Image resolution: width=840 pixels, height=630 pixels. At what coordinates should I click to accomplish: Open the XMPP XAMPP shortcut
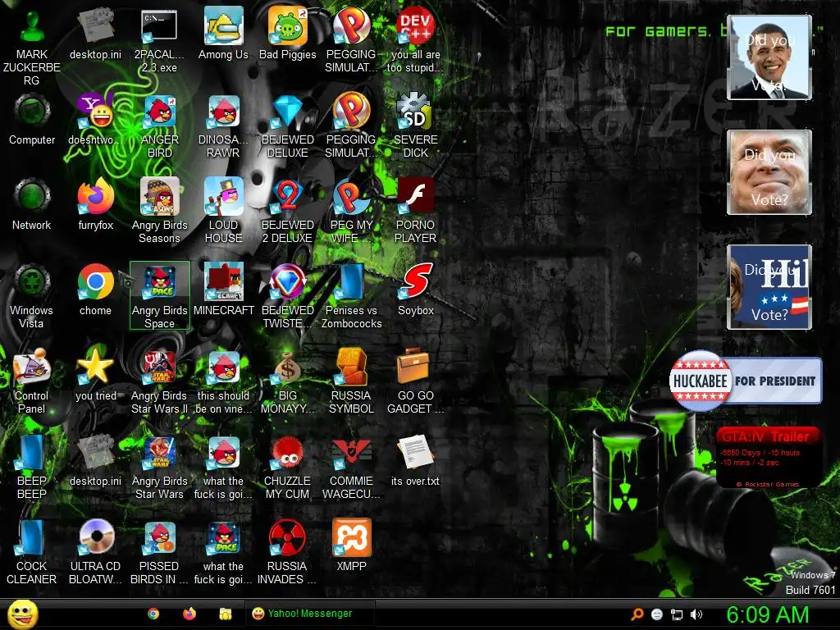(x=351, y=546)
